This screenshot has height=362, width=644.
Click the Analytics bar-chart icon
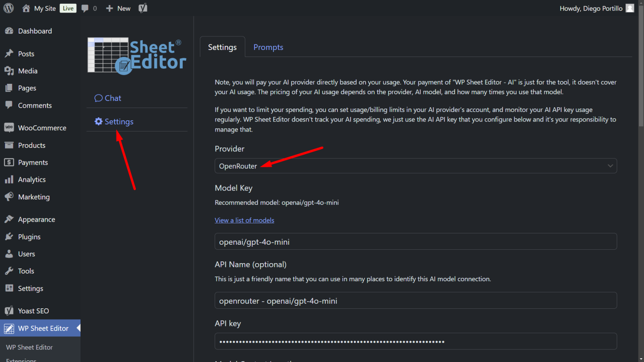9,179
